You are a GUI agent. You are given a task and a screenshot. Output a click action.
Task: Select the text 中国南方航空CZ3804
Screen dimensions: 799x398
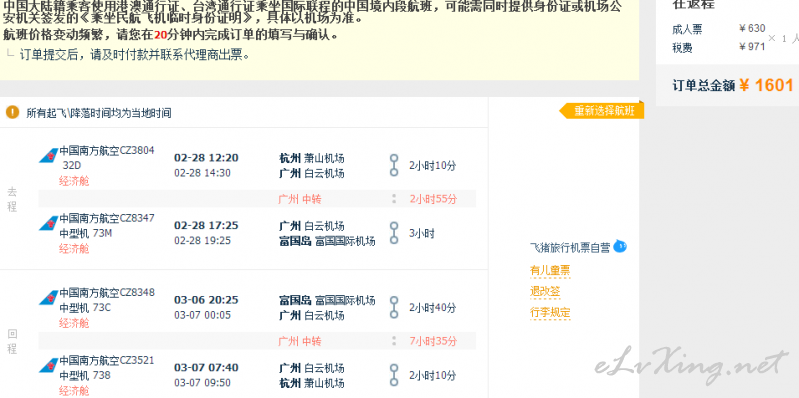pos(107,150)
